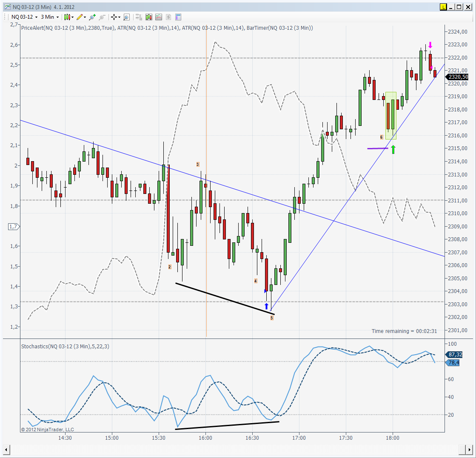Click the zoom out magnifier icon

[102, 17]
